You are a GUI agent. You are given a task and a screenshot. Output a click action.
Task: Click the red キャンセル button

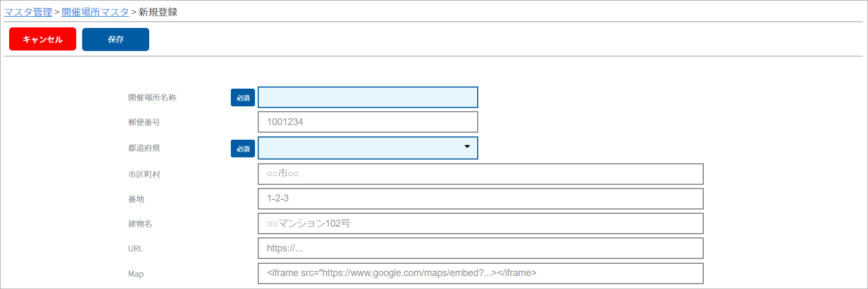point(42,39)
